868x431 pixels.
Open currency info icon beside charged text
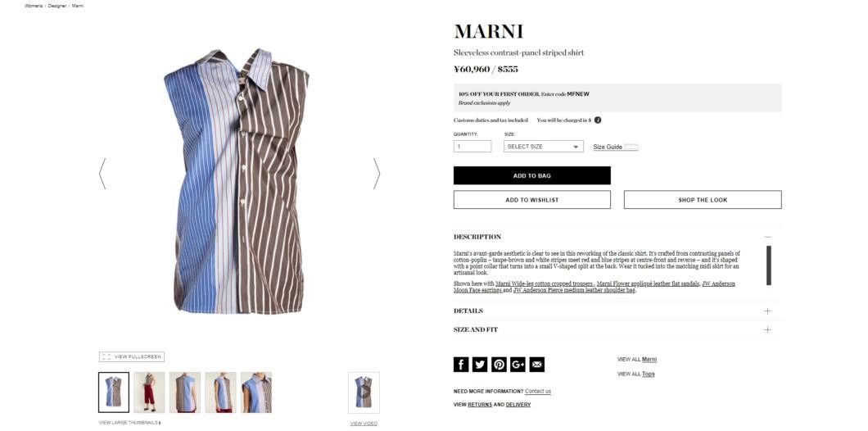[x=598, y=120]
